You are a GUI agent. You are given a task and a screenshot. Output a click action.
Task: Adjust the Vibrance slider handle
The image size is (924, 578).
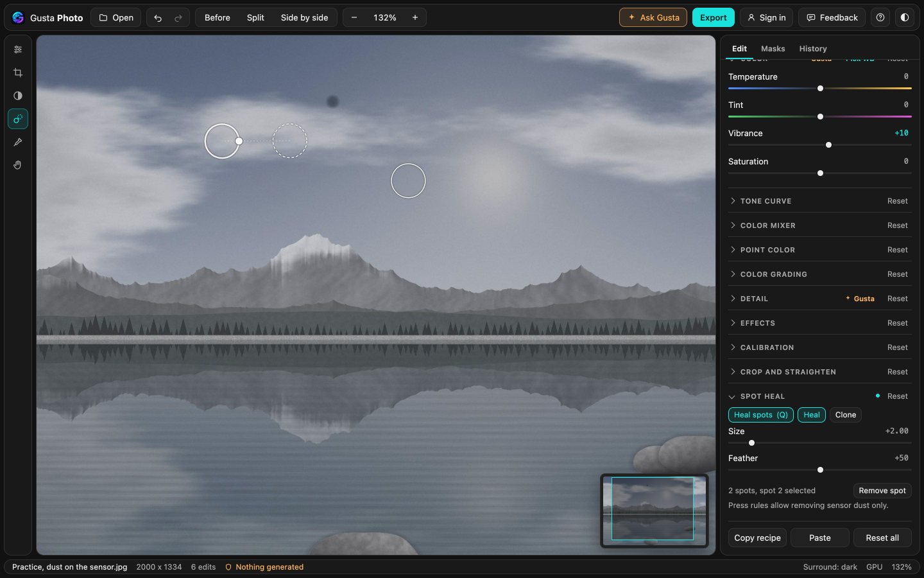click(x=828, y=145)
